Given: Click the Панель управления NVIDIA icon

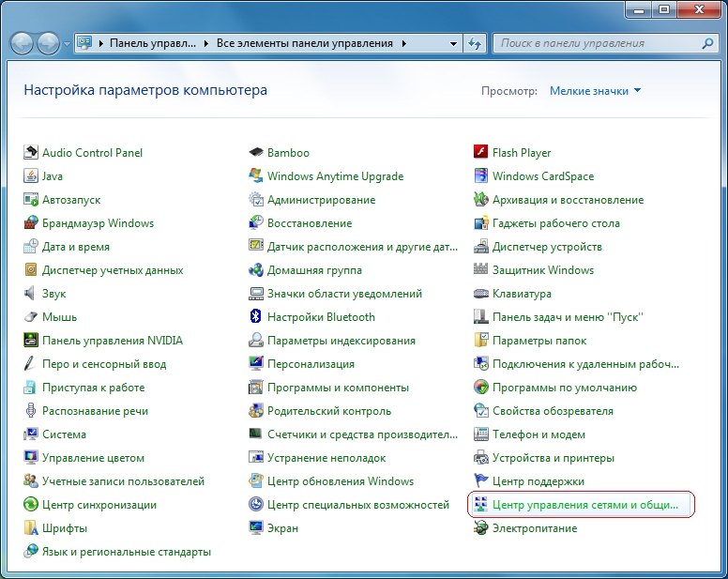Looking at the screenshot, I should click(x=31, y=341).
